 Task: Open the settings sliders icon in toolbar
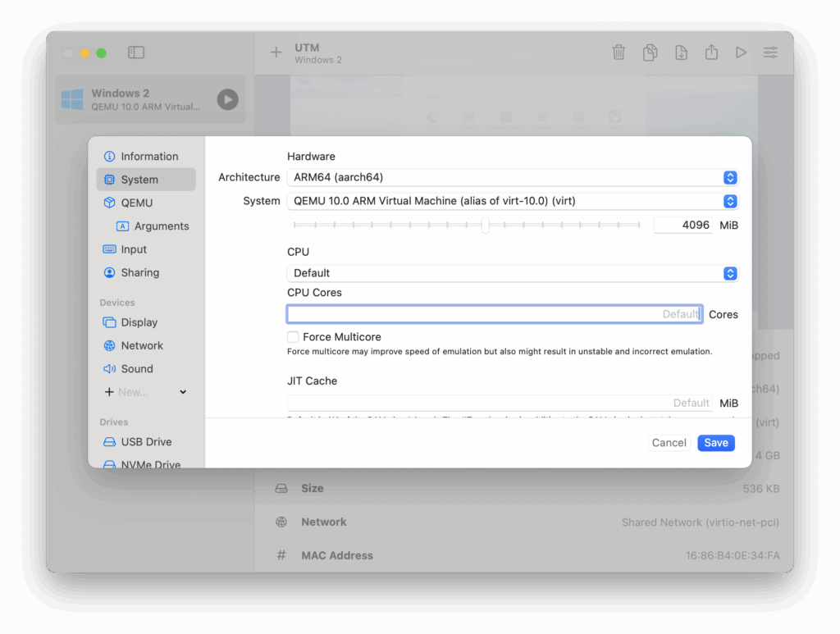click(770, 52)
